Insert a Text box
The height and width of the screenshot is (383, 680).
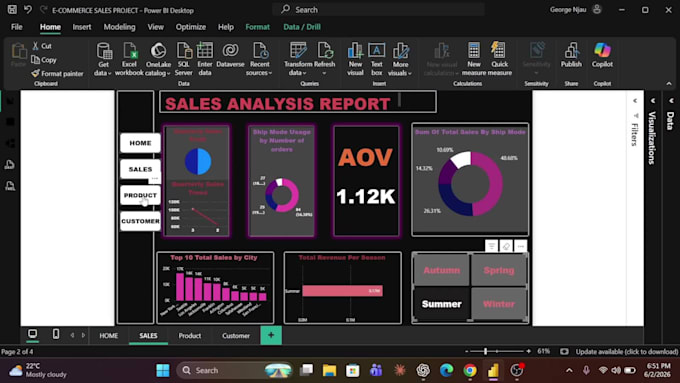[376, 60]
